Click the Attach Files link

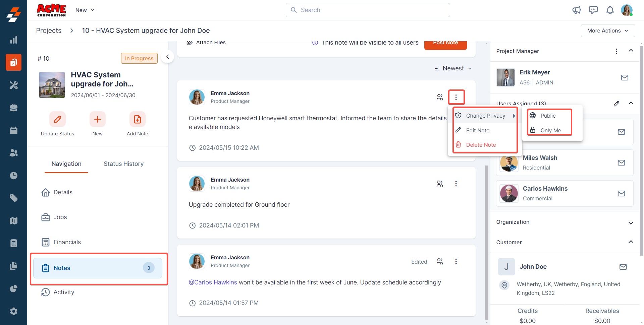click(206, 43)
